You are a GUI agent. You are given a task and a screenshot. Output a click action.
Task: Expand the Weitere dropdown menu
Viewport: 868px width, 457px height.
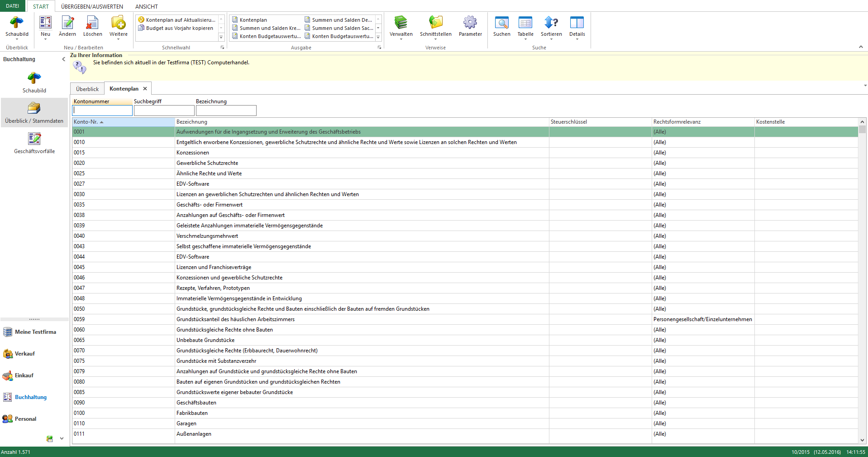119,36
